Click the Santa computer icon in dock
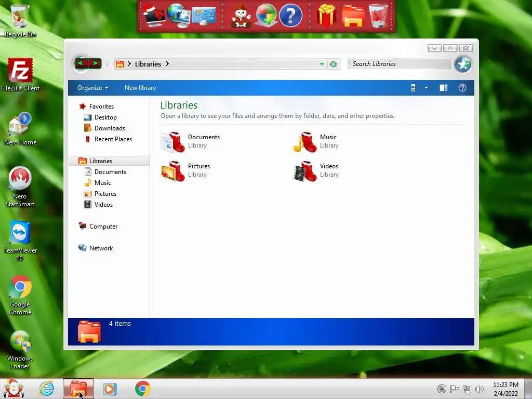The width and height of the screenshot is (532, 399). pyautogui.click(x=154, y=16)
